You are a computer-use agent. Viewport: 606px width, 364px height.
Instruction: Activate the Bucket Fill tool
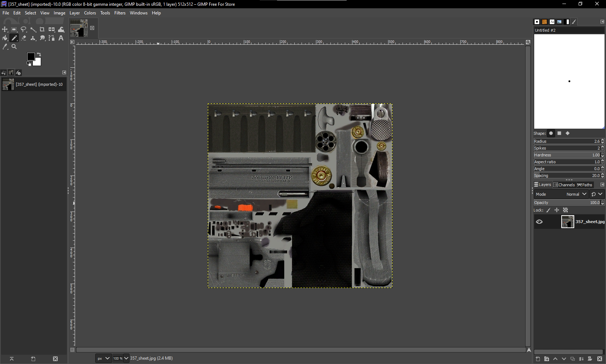click(5, 38)
